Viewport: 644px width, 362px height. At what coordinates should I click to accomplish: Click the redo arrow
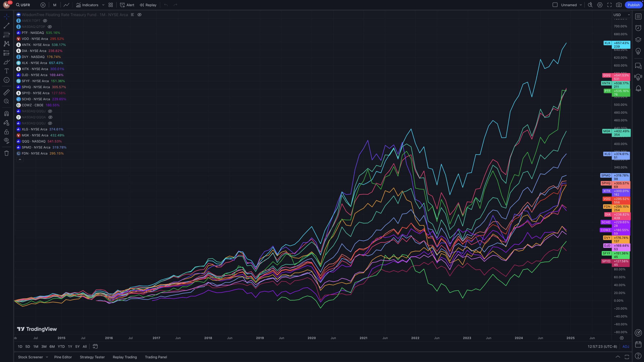pos(176,5)
